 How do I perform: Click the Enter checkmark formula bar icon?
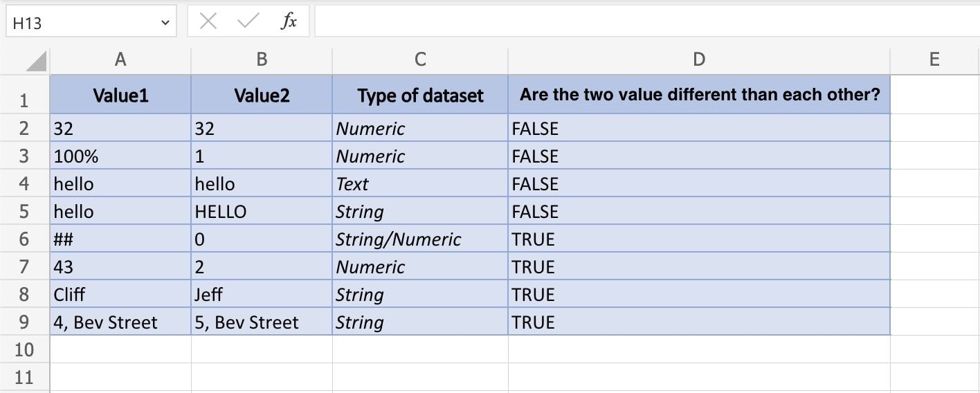[x=247, y=22]
